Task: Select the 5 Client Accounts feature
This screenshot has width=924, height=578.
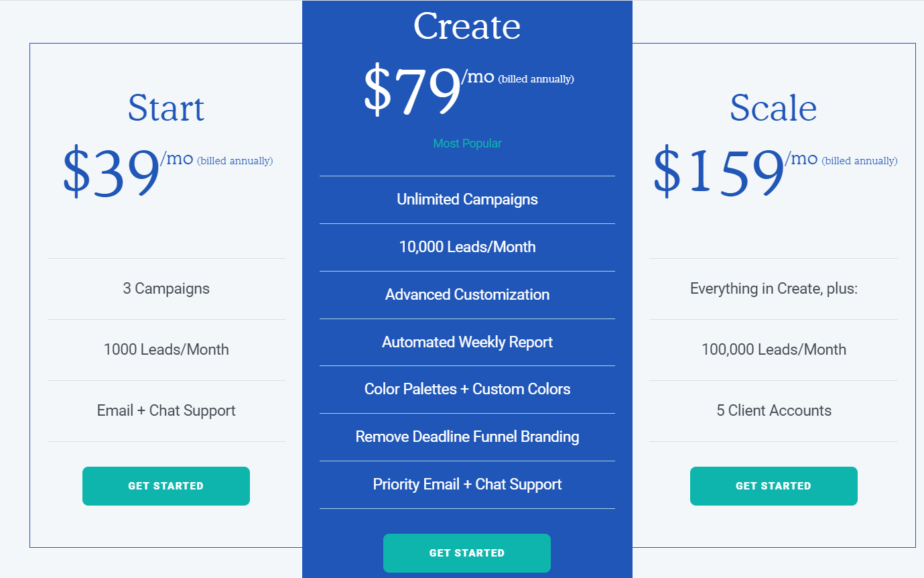Action: [773, 410]
